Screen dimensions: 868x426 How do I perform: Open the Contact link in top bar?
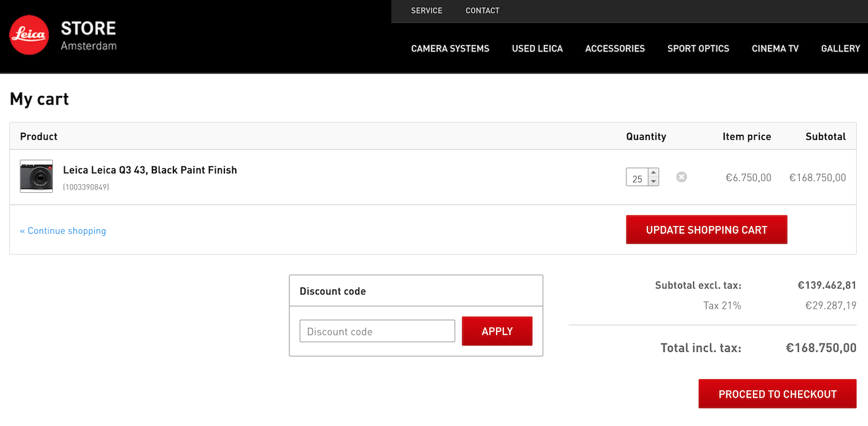(482, 11)
